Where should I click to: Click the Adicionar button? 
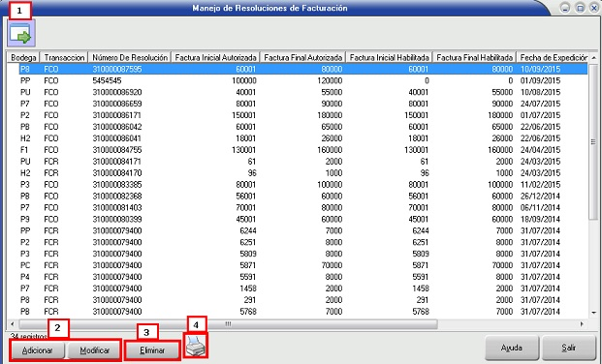click(37, 350)
